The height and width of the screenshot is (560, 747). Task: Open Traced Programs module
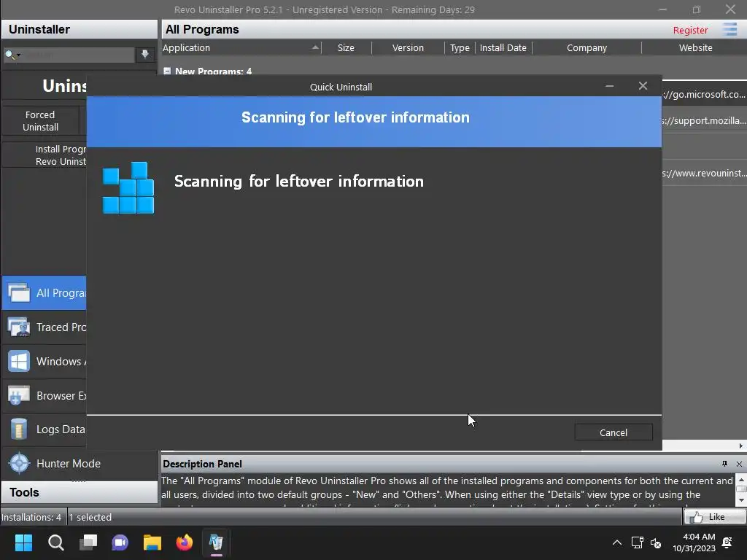click(44, 327)
